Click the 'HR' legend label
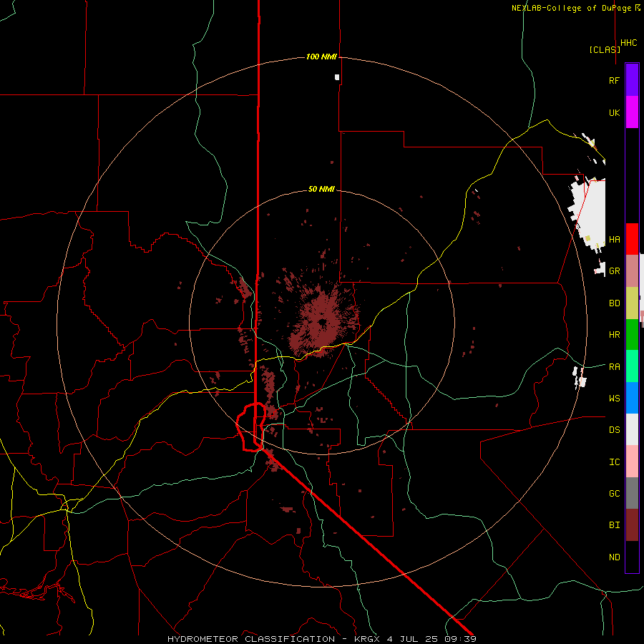The height and width of the screenshot is (644, 644). pyautogui.click(x=615, y=335)
